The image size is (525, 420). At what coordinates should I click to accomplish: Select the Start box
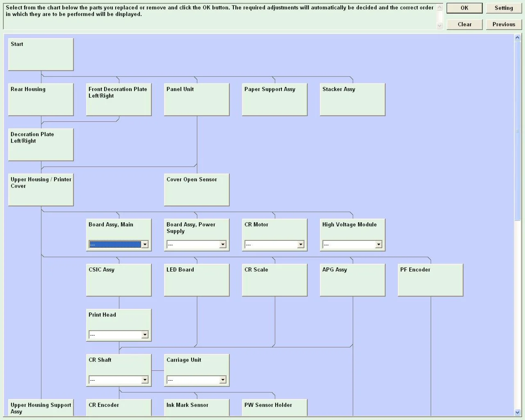41,55
